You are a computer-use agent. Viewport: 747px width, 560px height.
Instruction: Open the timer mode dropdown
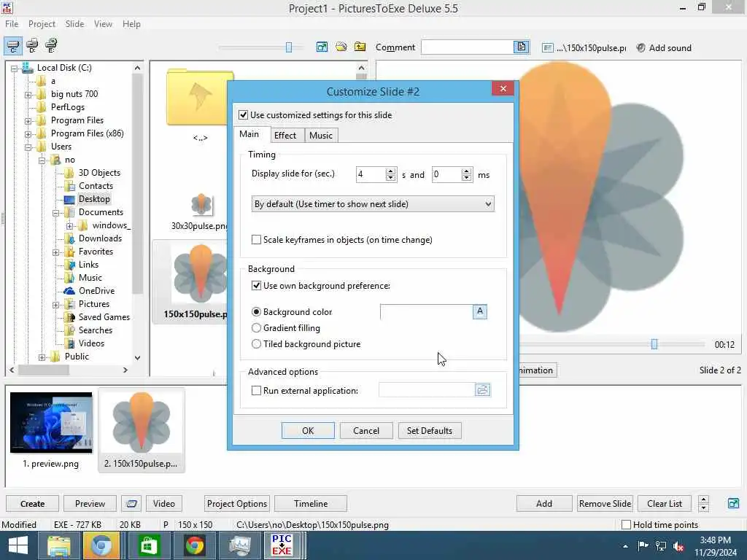tap(373, 204)
